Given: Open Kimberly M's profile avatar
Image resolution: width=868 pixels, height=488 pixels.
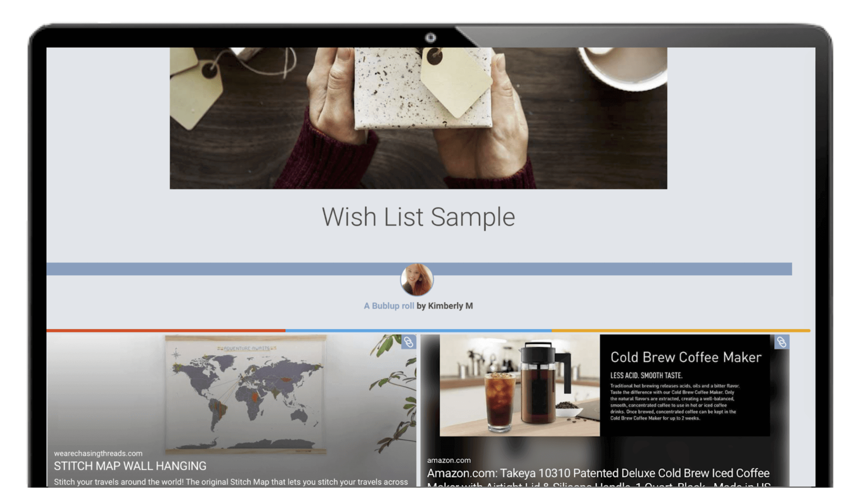Looking at the screenshot, I should (417, 280).
